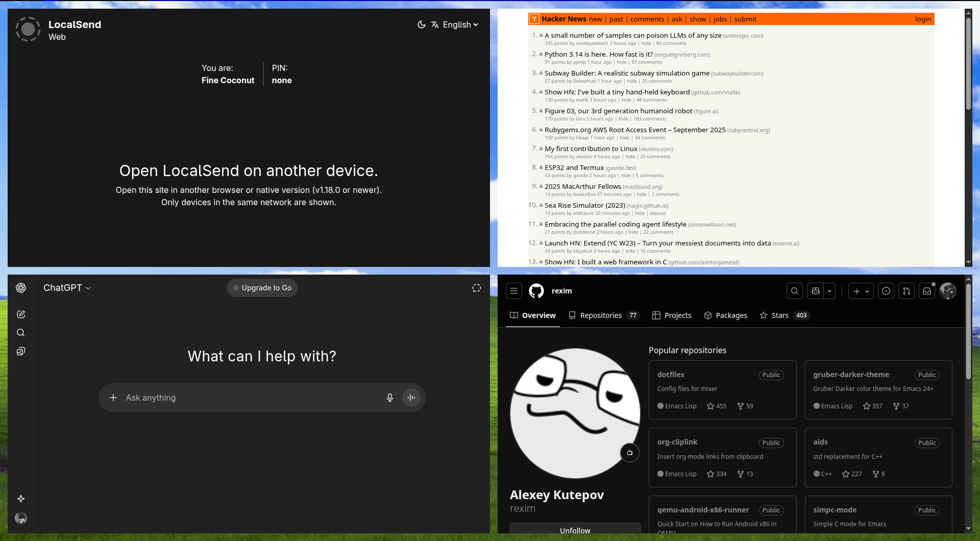This screenshot has width=980, height=541.
Task: Open the ChatGPT library icon
Action: (x=21, y=351)
